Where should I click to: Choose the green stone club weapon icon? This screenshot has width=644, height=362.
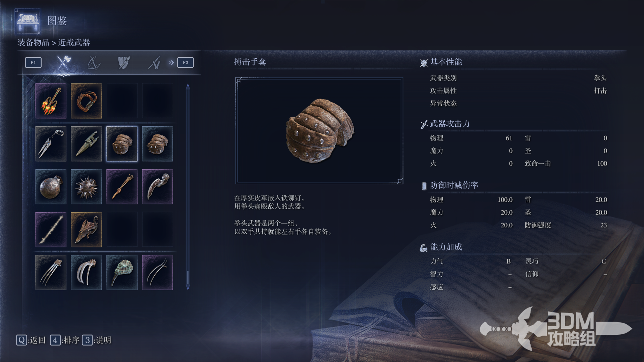(x=122, y=273)
